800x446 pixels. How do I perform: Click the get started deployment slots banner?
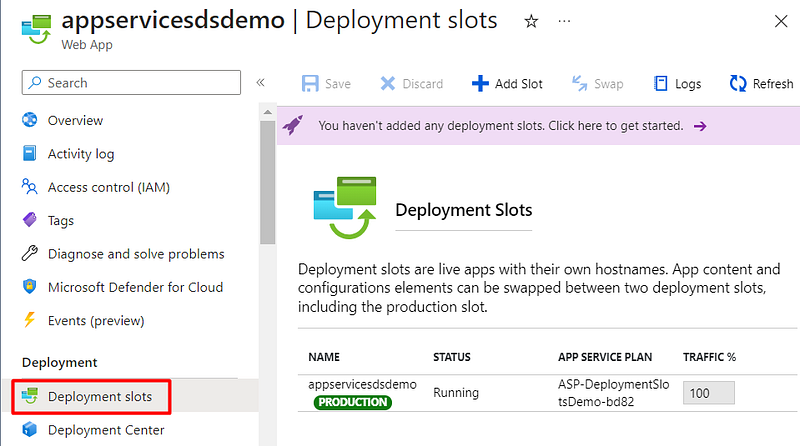pos(500,126)
